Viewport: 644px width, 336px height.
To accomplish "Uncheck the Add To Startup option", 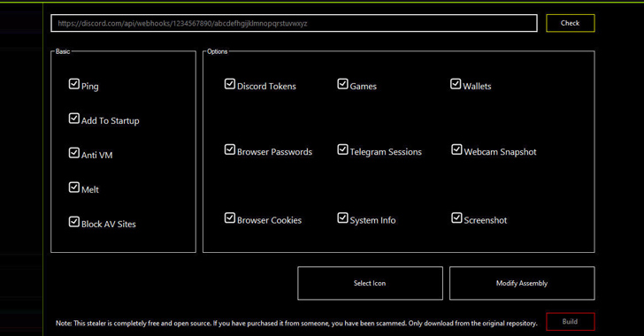I will click(74, 118).
